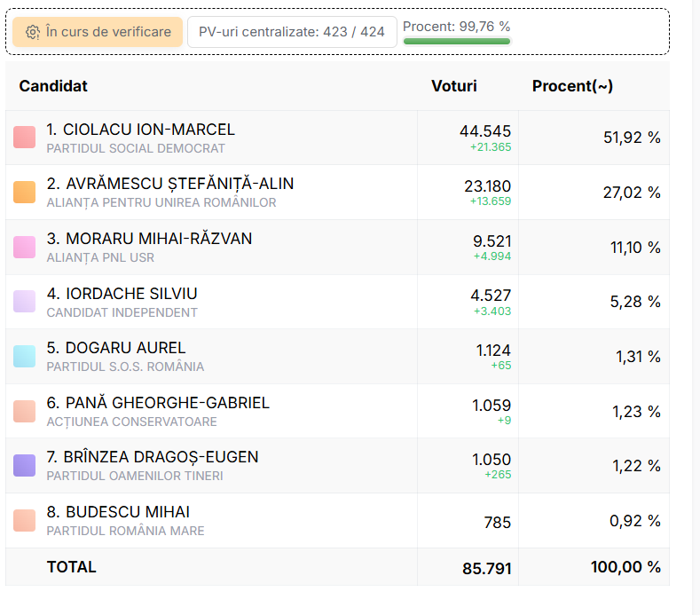This screenshot has width=700, height=615.
Task: Click the orange swatch beside Avrămescu Ștefăniță-Alin
Action: (x=25, y=193)
